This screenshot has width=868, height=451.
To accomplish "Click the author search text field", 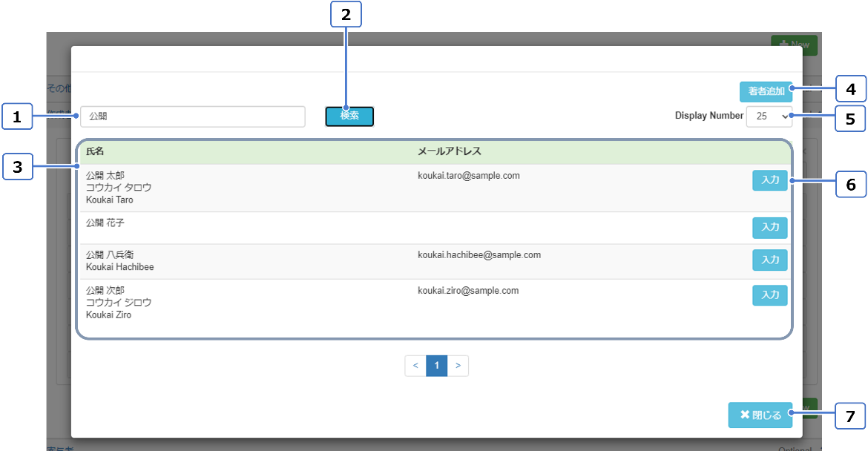I will (x=192, y=116).
